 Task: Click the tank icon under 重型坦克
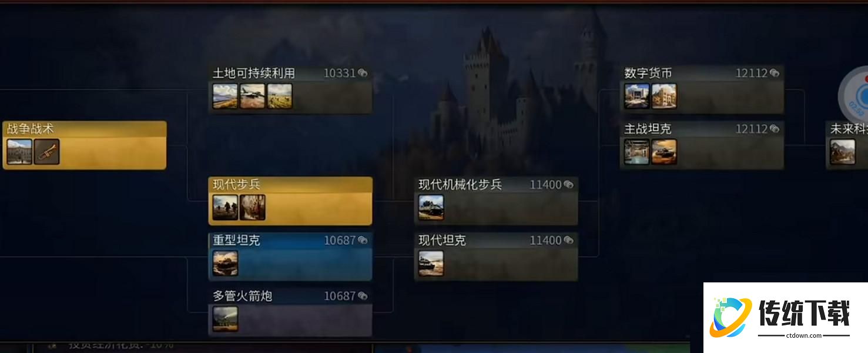pos(225,263)
